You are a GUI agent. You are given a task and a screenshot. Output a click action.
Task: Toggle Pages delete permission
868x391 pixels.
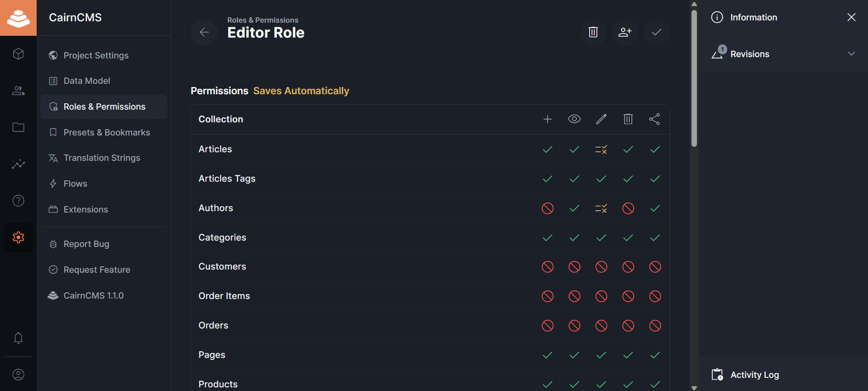click(x=628, y=355)
